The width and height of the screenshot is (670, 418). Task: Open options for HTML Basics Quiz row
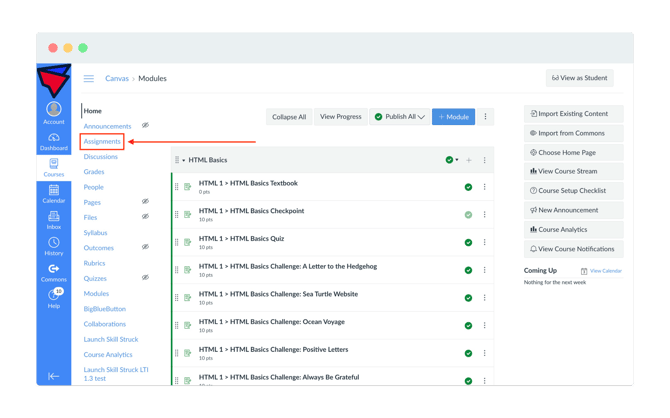(485, 242)
